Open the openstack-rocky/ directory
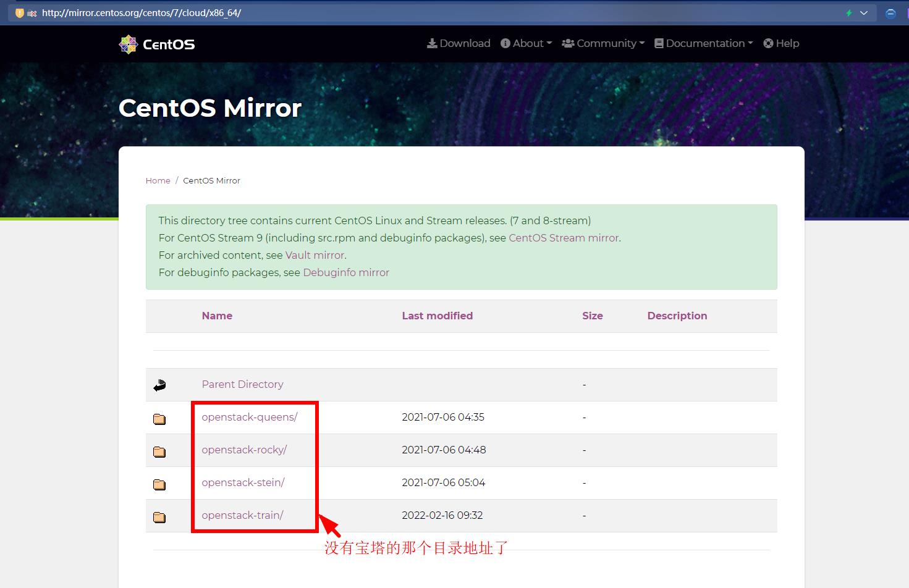909x588 pixels. pyautogui.click(x=244, y=450)
